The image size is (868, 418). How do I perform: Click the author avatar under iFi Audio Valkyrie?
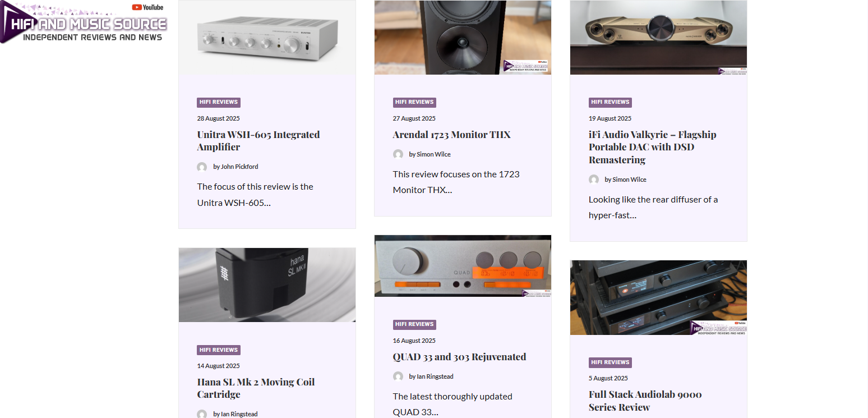[x=594, y=180]
